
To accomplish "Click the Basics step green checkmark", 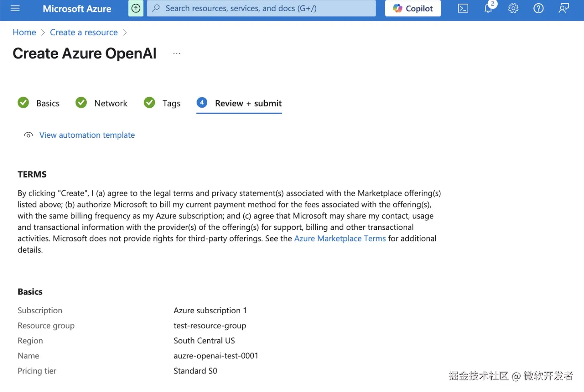I will (x=23, y=103).
